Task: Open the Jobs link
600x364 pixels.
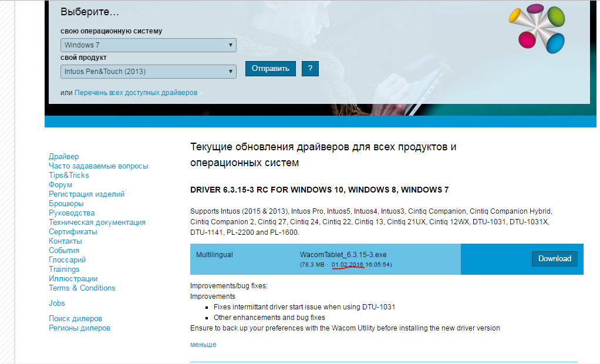Action: click(x=56, y=303)
